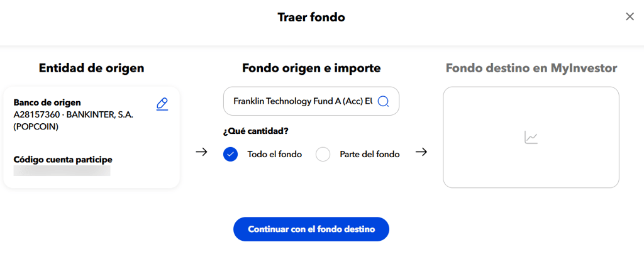Edit the Banco de origen details
This screenshot has width=644, height=264.
point(162,104)
